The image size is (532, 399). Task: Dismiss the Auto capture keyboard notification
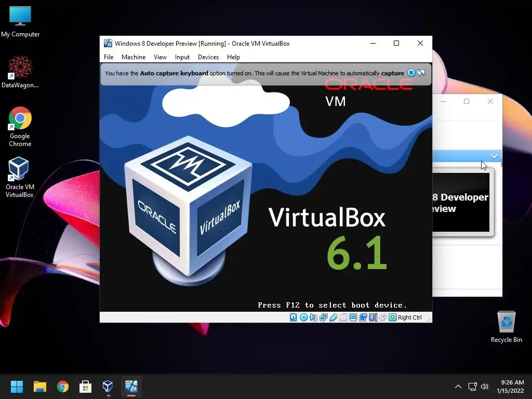[411, 73]
